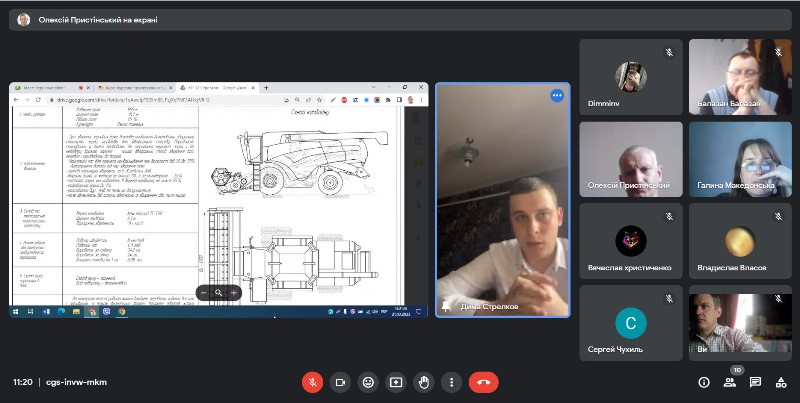This screenshot has height=403, width=800.
Task: Select Галина Македонська's video tile
Action: (x=741, y=160)
